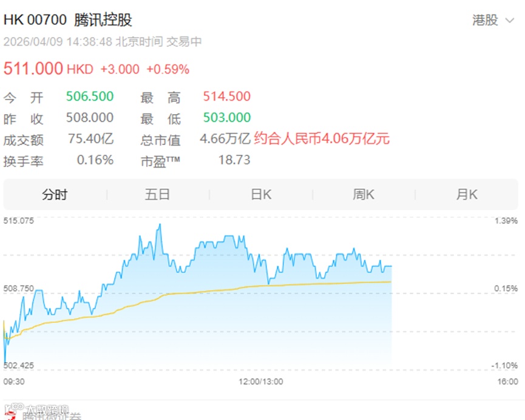Image resolution: width=525 pixels, height=420 pixels.
Task: Click the P/E TTM value 18.73
Action: coord(234,160)
